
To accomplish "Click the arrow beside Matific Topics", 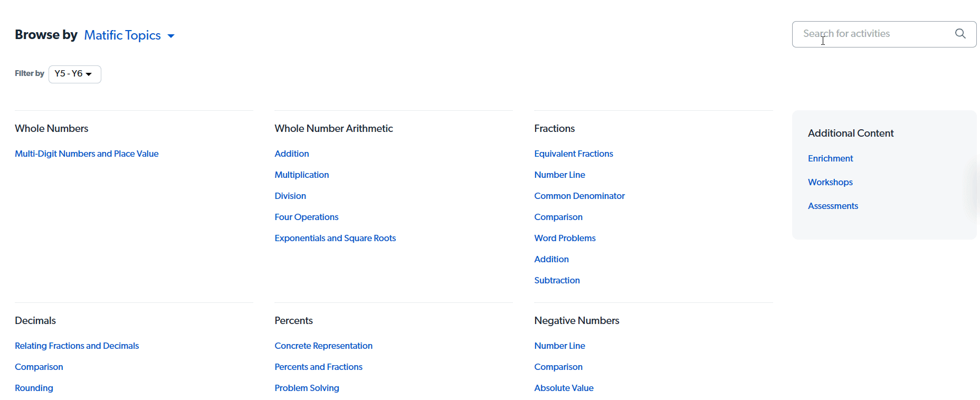I will pyautogui.click(x=171, y=36).
